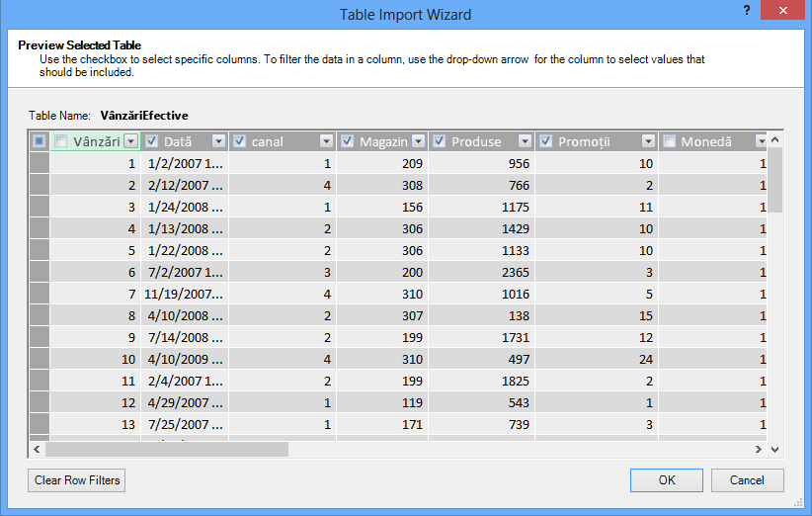Select row header for row 1
The image size is (812, 516).
click(40, 163)
